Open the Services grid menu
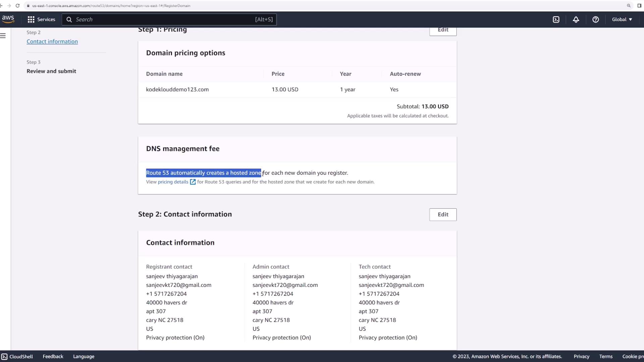644x362 pixels. [41, 19]
